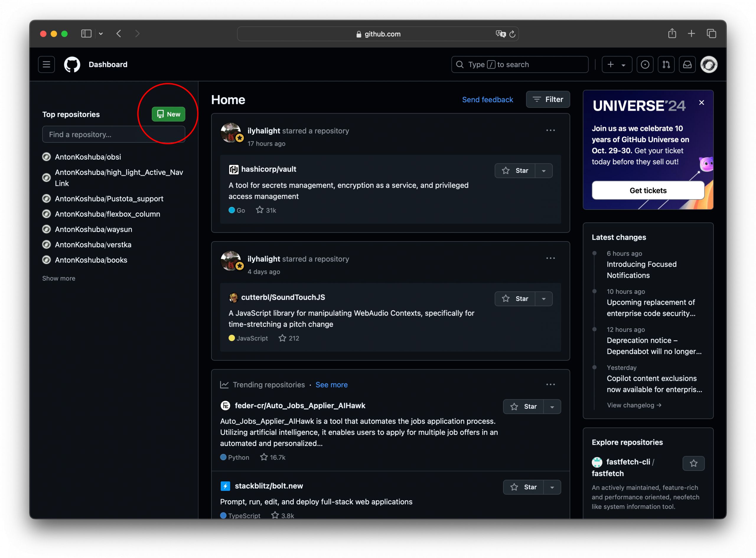Expand the create new dropdown caret

point(623,65)
